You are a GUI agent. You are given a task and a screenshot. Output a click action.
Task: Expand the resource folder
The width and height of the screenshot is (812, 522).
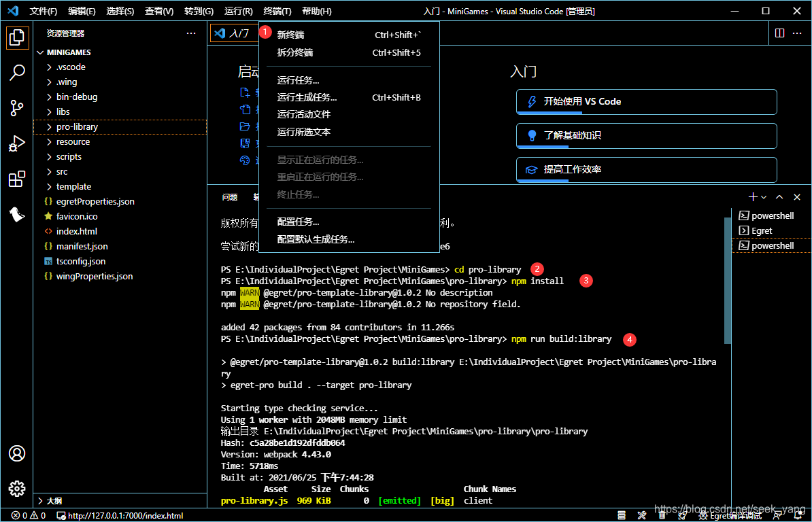pyautogui.click(x=49, y=142)
